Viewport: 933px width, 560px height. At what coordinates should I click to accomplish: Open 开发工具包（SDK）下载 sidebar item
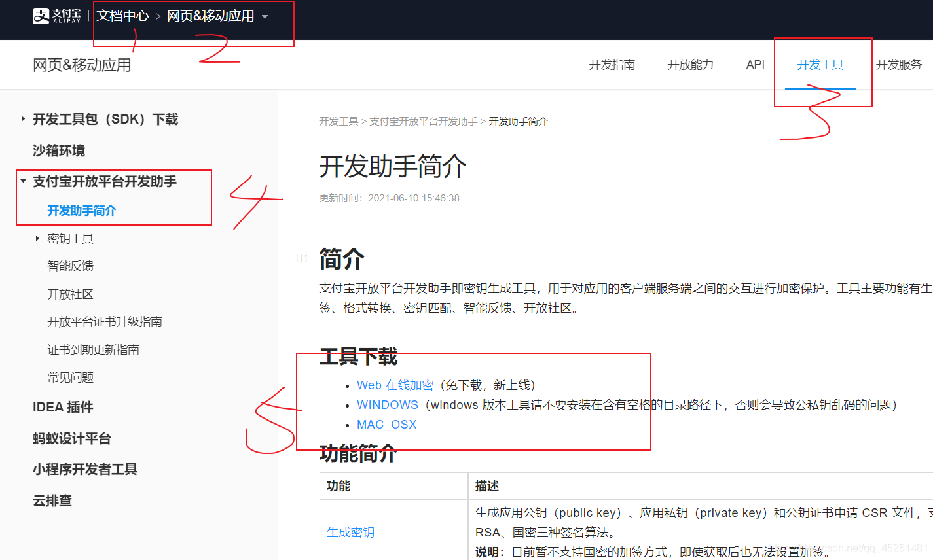point(105,119)
